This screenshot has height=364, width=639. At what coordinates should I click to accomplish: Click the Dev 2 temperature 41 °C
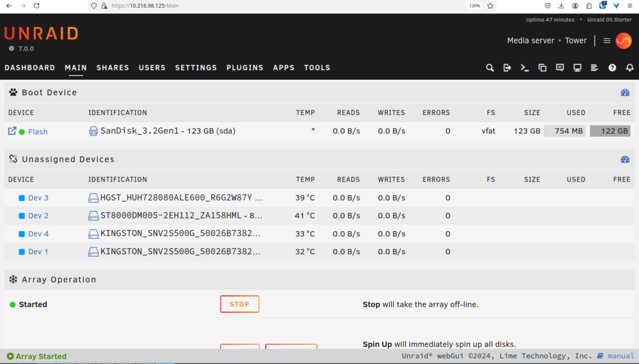(x=305, y=216)
